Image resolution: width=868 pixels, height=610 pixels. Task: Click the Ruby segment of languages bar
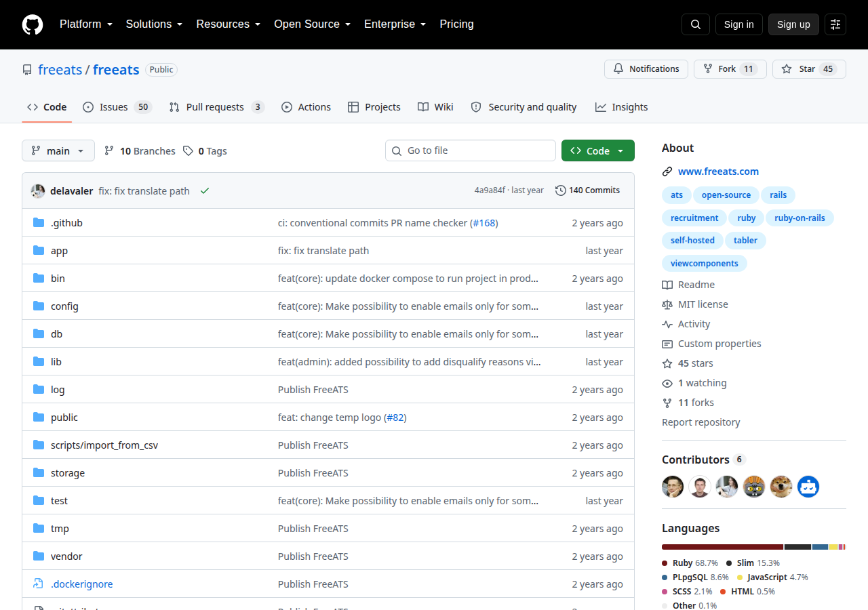point(722,547)
